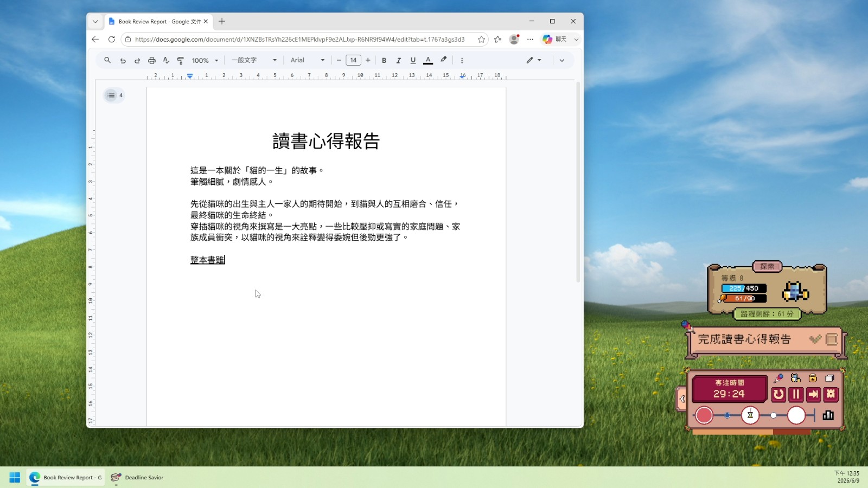Open the quill icon in timer panel
Viewport: 868px width, 488px height.
(778, 378)
